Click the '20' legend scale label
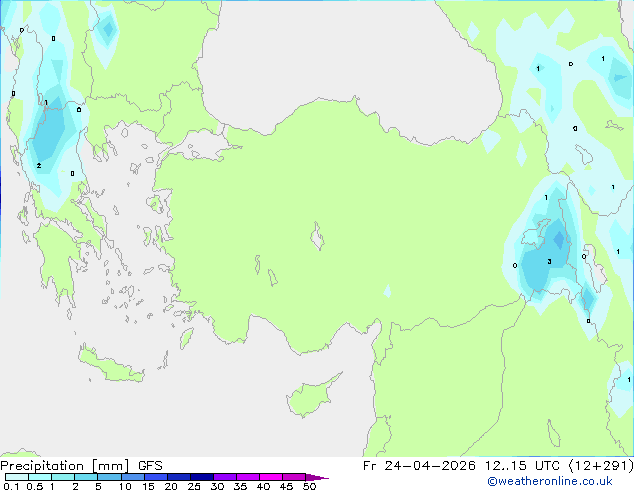 tap(171, 486)
